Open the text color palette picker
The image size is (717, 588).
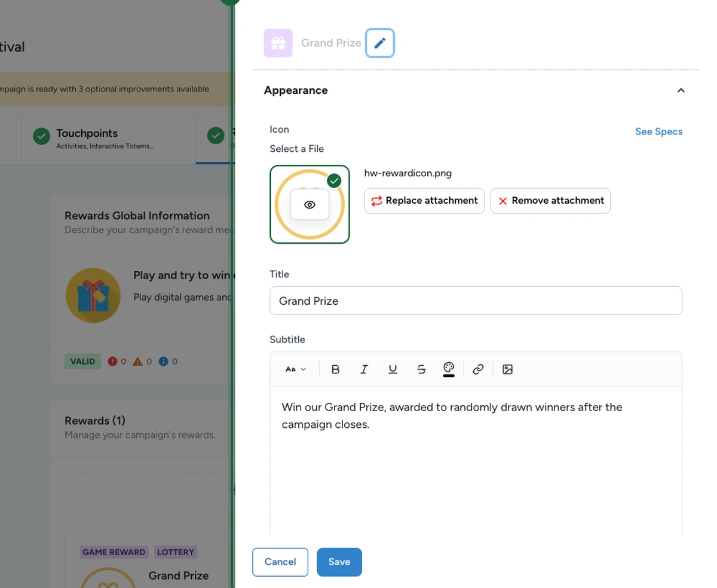point(449,369)
